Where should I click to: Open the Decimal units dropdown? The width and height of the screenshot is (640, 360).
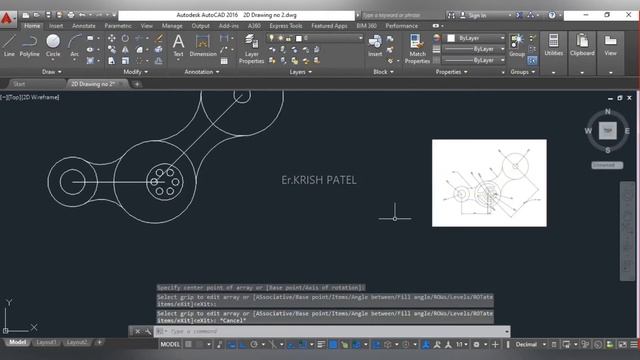click(x=530, y=344)
